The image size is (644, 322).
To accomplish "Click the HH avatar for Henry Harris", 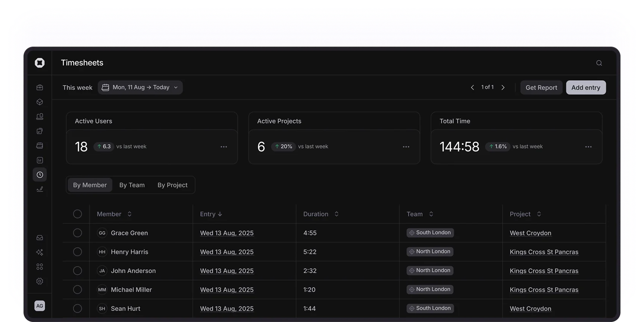I will pos(102,252).
